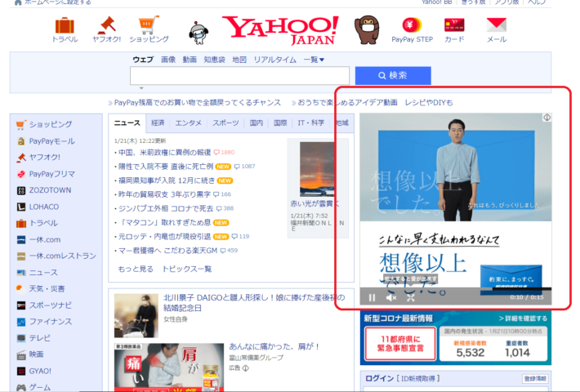Click the ad info icon on video
580x392 pixels.
pyautogui.click(x=547, y=118)
